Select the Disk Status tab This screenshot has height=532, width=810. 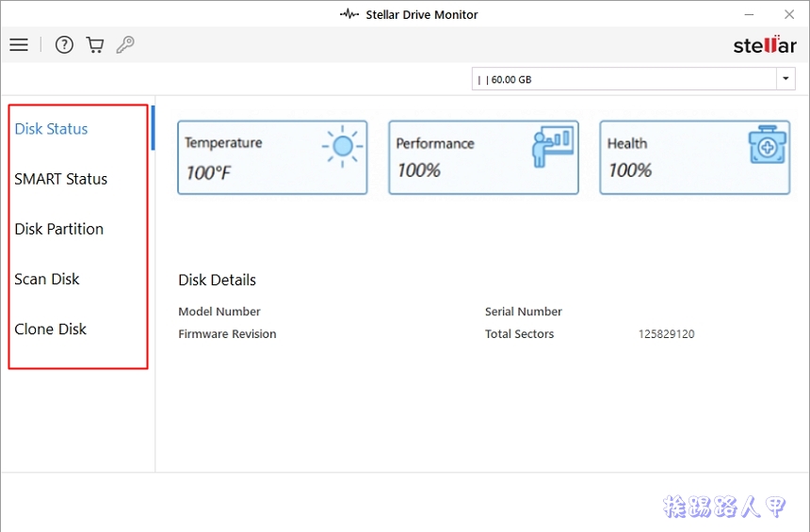(51, 129)
